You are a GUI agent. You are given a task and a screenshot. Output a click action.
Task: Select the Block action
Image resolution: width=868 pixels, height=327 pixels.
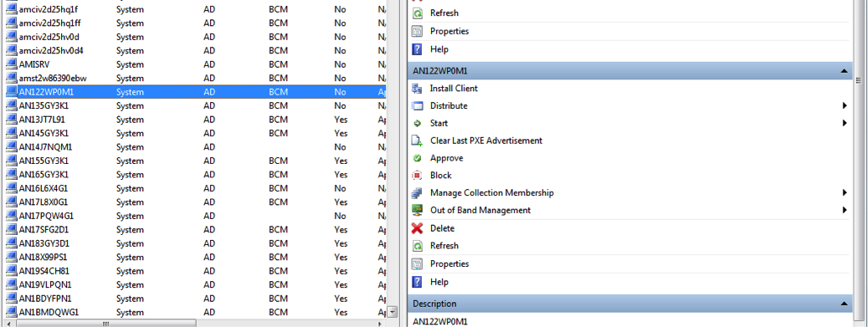click(x=440, y=176)
